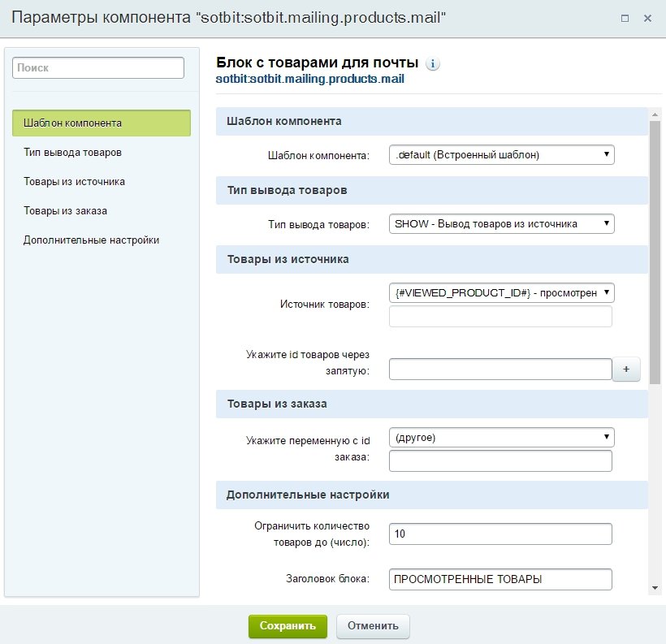Click the Ограничить количество товаров label

coord(312,534)
